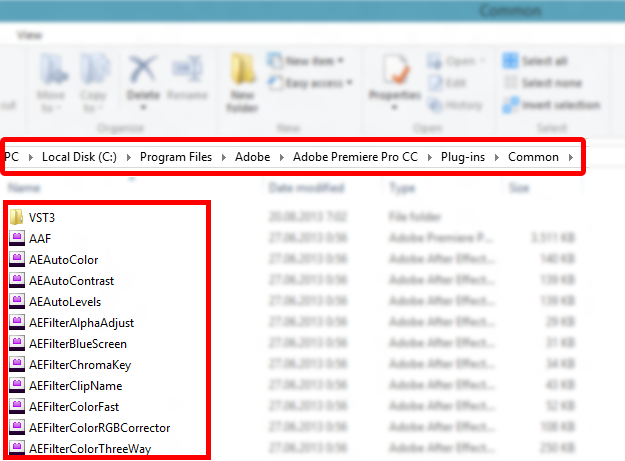Expand the arrow after Adobe breadcrumb
This screenshot has width=625, height=461.
pos(281,157)
